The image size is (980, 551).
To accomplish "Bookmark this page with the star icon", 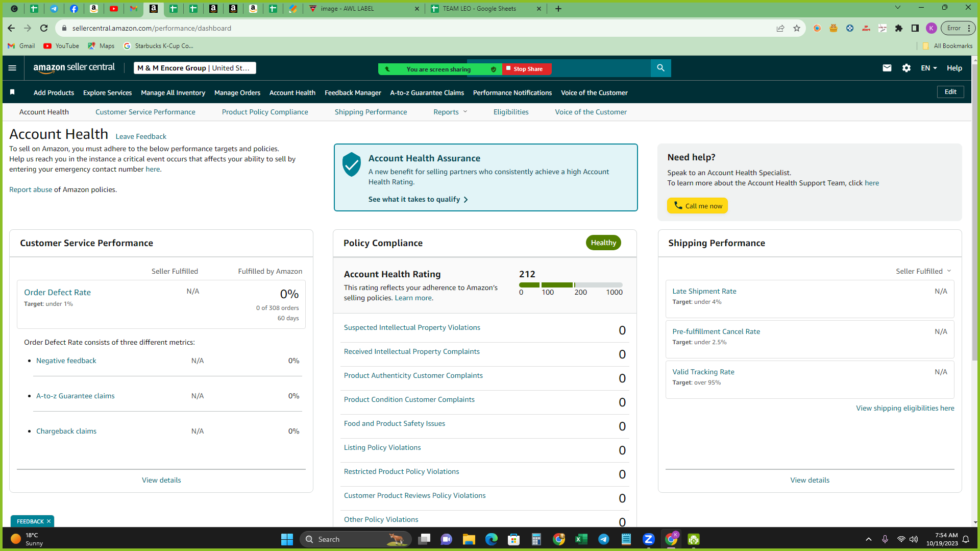I will 797,28.
